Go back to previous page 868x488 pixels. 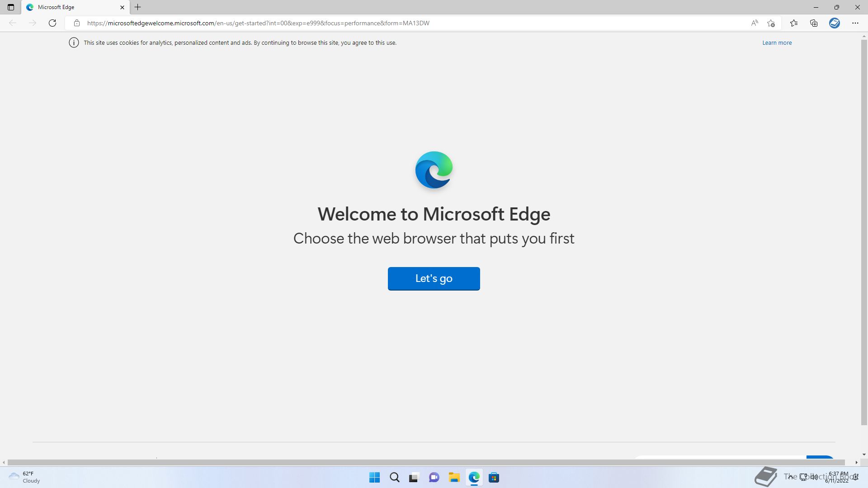(13, 23)
